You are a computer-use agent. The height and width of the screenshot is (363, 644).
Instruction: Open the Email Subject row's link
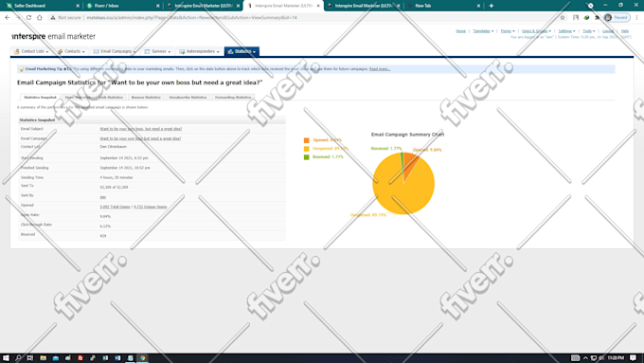[141, 129]
